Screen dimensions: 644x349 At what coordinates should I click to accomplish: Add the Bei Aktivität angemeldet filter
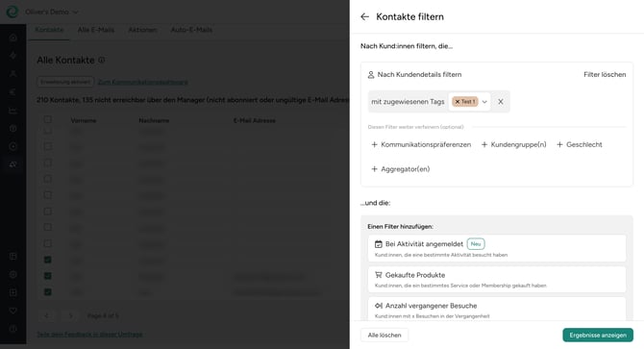[x=497, y=248]
